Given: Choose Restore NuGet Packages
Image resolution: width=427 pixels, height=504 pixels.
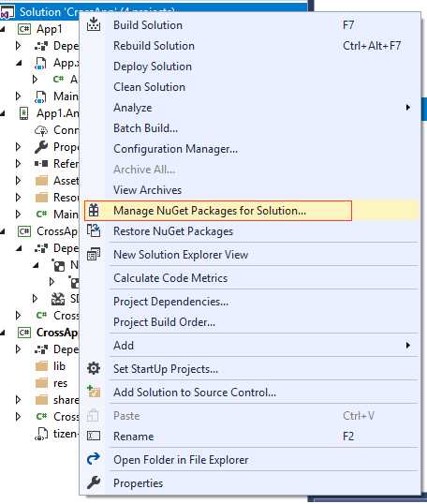Looking at the screenshot, I should [x=173, y=231].
